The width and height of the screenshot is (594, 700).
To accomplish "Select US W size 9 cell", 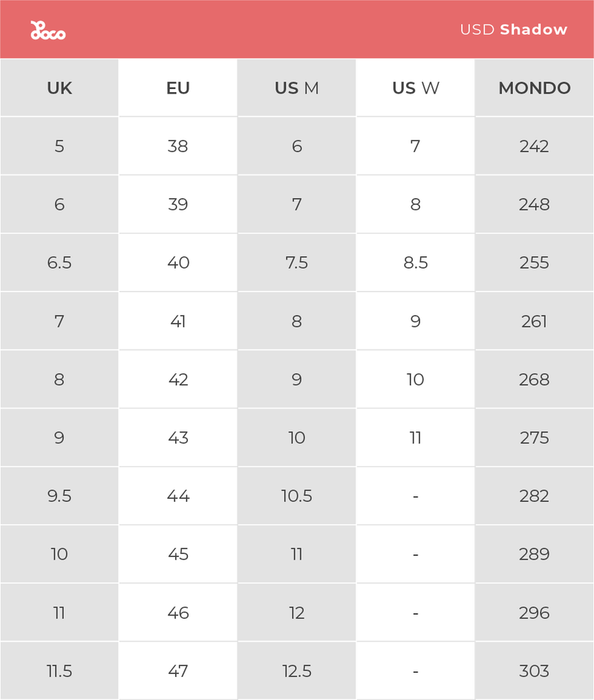I will pyautogui.click(x=415, y=321).
